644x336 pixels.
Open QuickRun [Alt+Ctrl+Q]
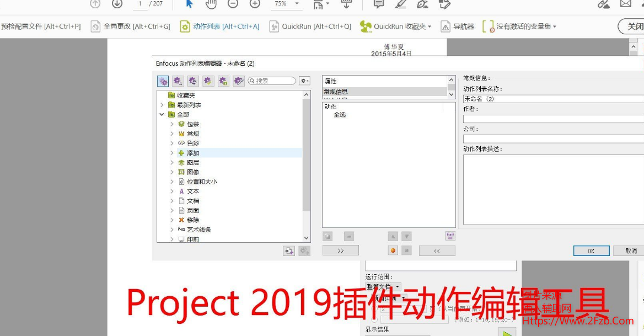(x=310, y=26)
